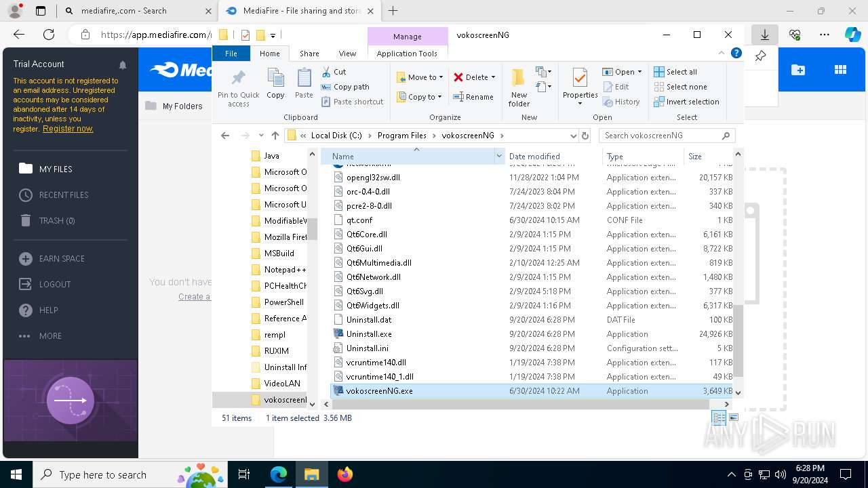Click the Copy ribbon icon
This screenshot has width=868, height=488.
[x=275, y=77]
